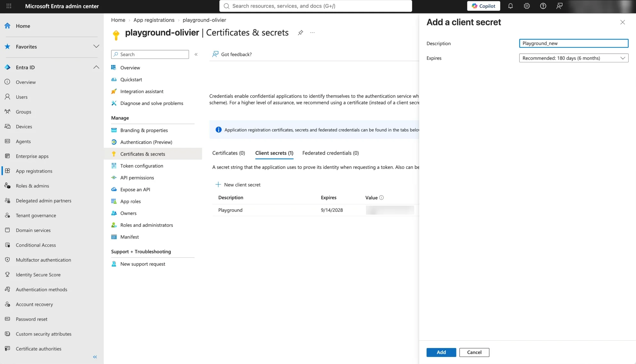Viewport: 636px width, 364px height.
Task: Click the playground-olivier breadcrumb link
Action: [204, 20]
